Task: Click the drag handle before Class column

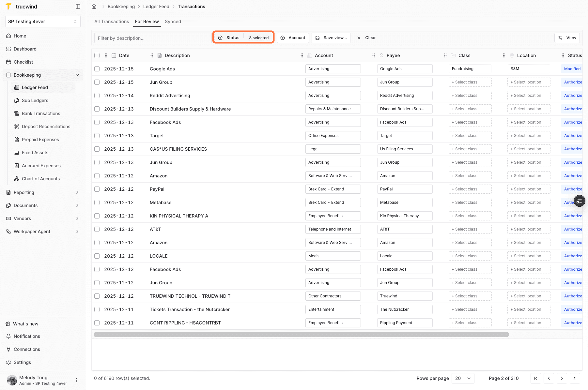Action: pyautogui.click(x=445, y=55)
